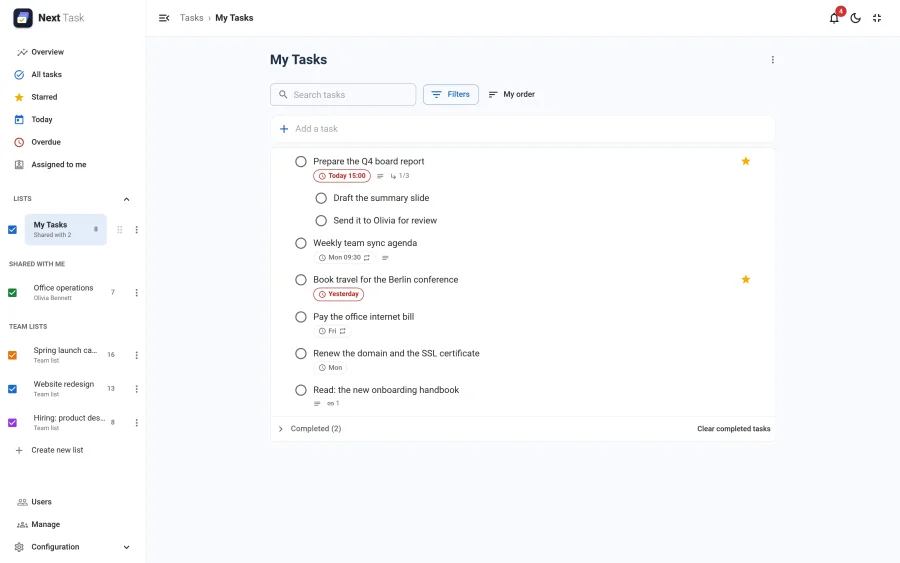Click the Manage group icon
The image size is (900, 563).
(22, 525)
